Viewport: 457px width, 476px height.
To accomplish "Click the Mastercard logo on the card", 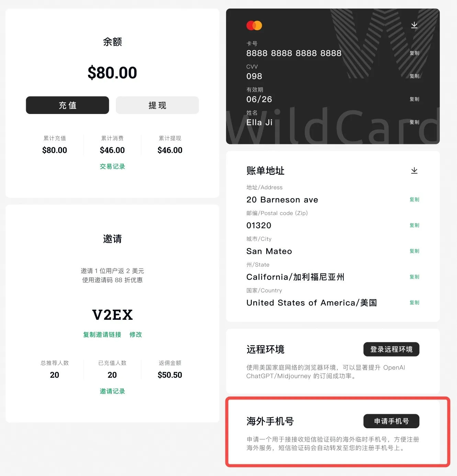I will (x=254, y=25).
